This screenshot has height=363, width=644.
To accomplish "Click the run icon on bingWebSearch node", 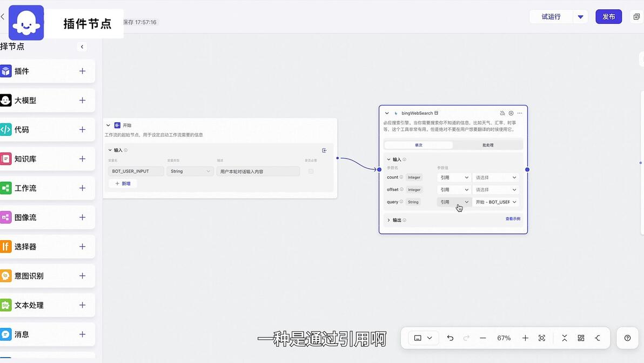I will [511, 113].
